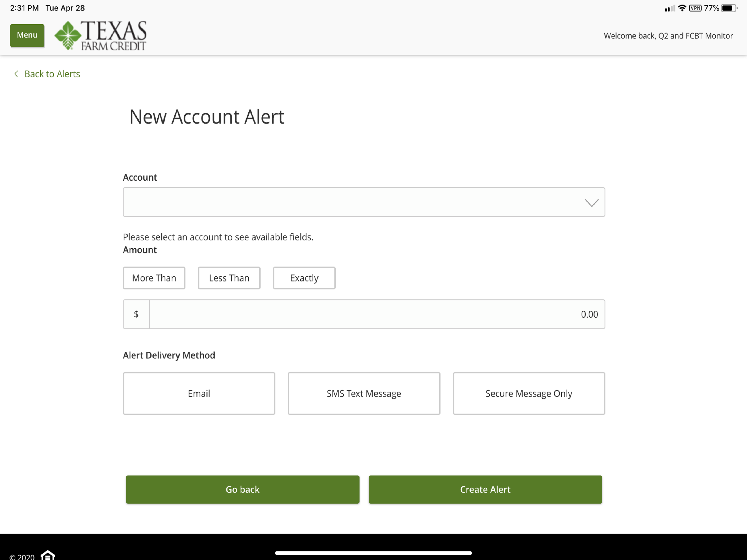Click the welcome back user text
This screenshot has height=560, width=747.
[668, 36]
